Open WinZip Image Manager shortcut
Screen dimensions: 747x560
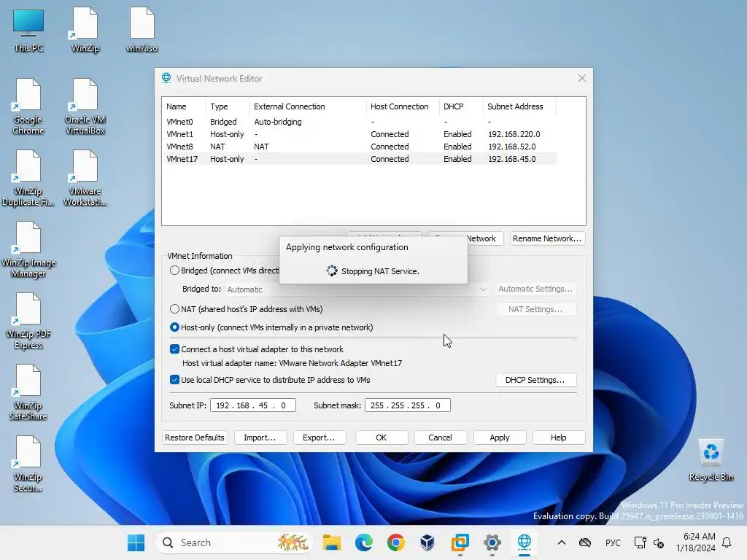[28, 249]
